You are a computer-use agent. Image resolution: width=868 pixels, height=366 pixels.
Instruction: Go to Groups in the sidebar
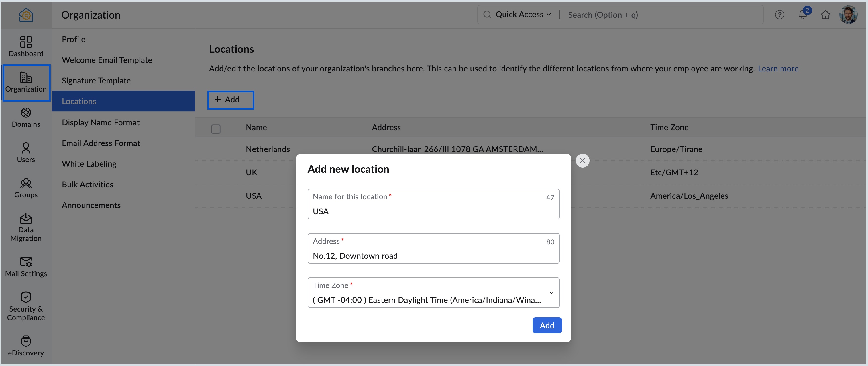click(x=25, y=183)
